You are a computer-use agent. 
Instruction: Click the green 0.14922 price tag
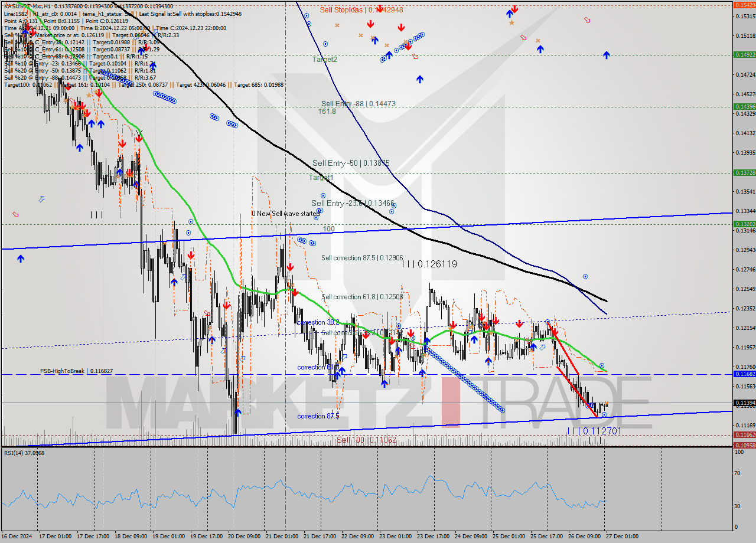click(x=744, y=54)
